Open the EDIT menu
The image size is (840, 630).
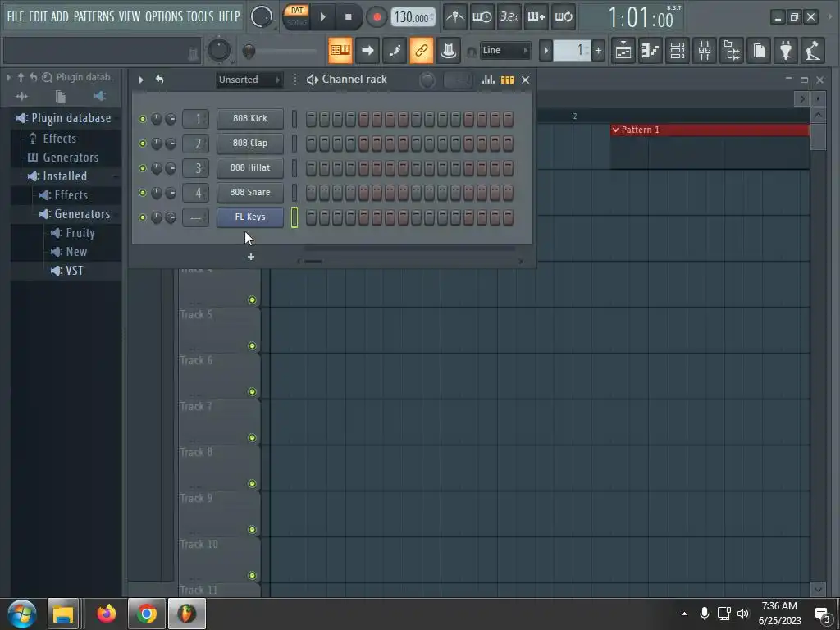point(38,16)
